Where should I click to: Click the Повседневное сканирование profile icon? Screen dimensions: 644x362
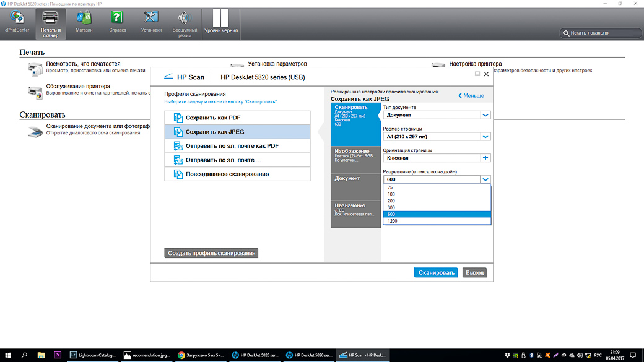coord(178,174)
